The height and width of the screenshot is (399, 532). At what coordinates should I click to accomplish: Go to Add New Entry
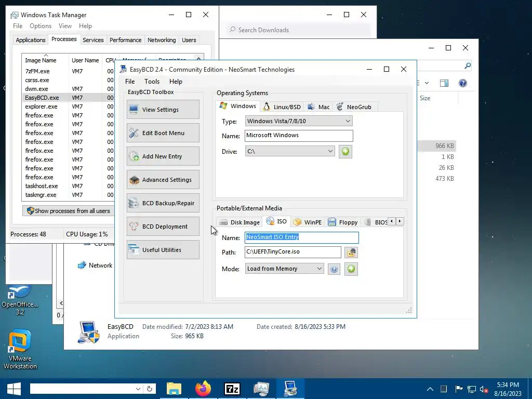coord(163,156)
